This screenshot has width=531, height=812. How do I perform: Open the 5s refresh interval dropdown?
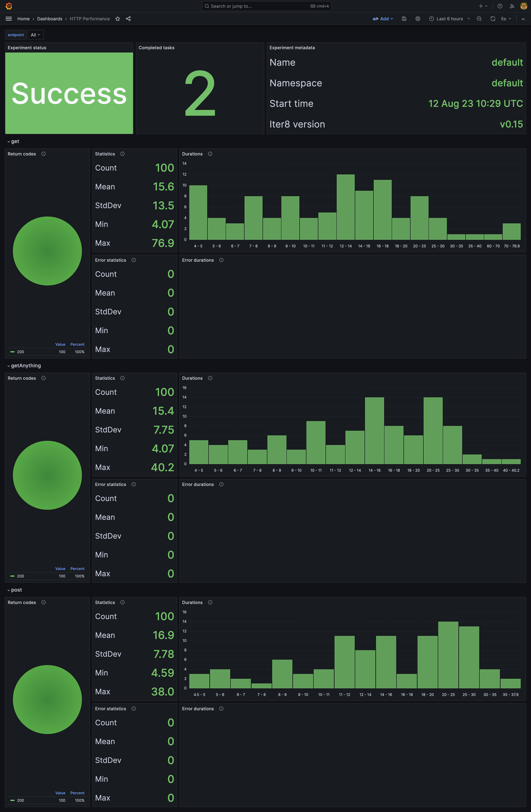[x=506, y=19]
